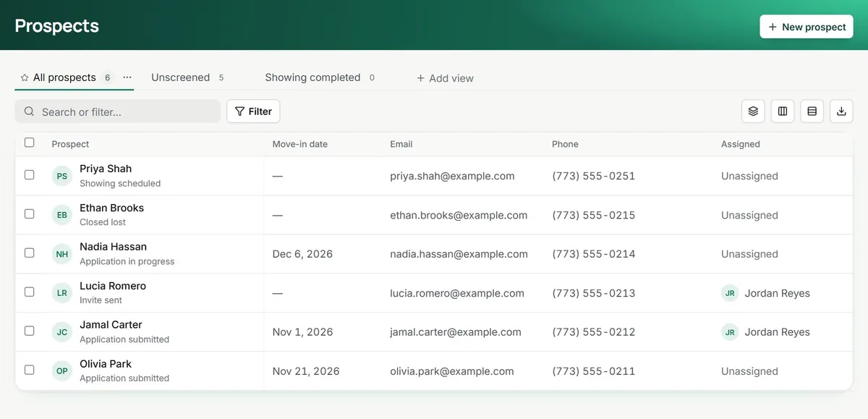This screenshot has width=868, height=419.
Task: Sort by the Move-in date column header
Action: click(x=300, y=144)
